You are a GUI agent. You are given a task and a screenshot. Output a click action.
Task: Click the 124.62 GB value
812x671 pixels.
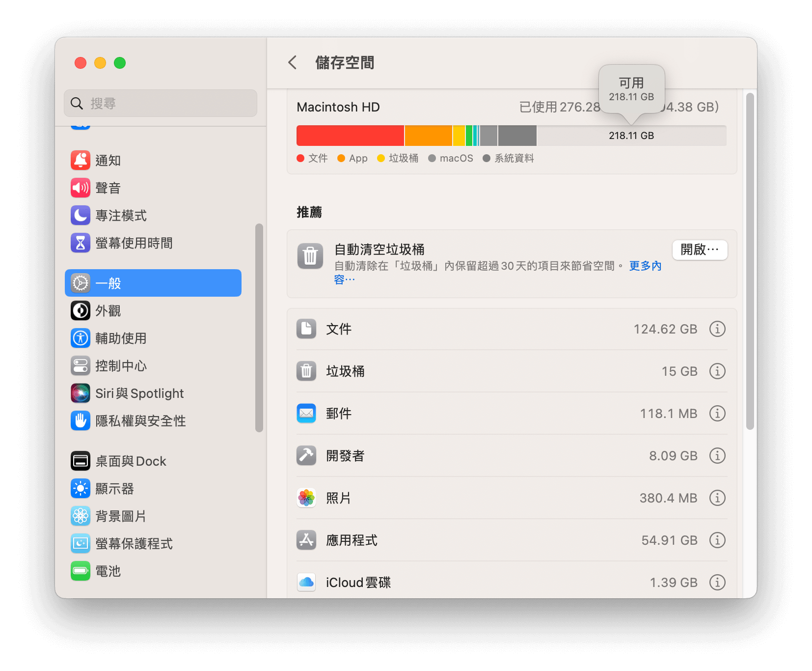(x=665, y=329)
